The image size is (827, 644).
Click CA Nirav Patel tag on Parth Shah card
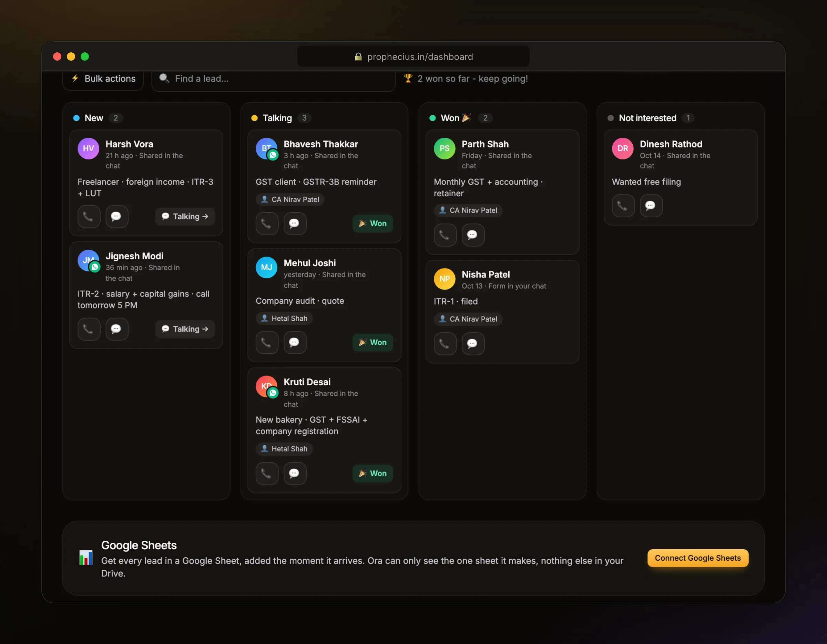pos(468,210)
